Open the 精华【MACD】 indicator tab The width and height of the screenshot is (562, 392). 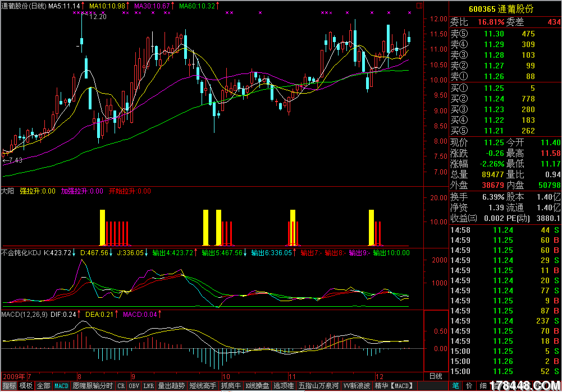click(x=394, y=386)
